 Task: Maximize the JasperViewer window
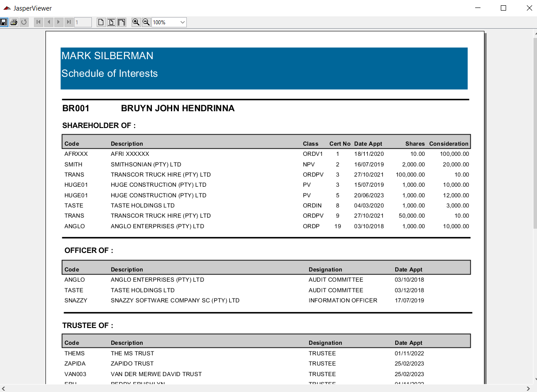click(x=503, y=8)
